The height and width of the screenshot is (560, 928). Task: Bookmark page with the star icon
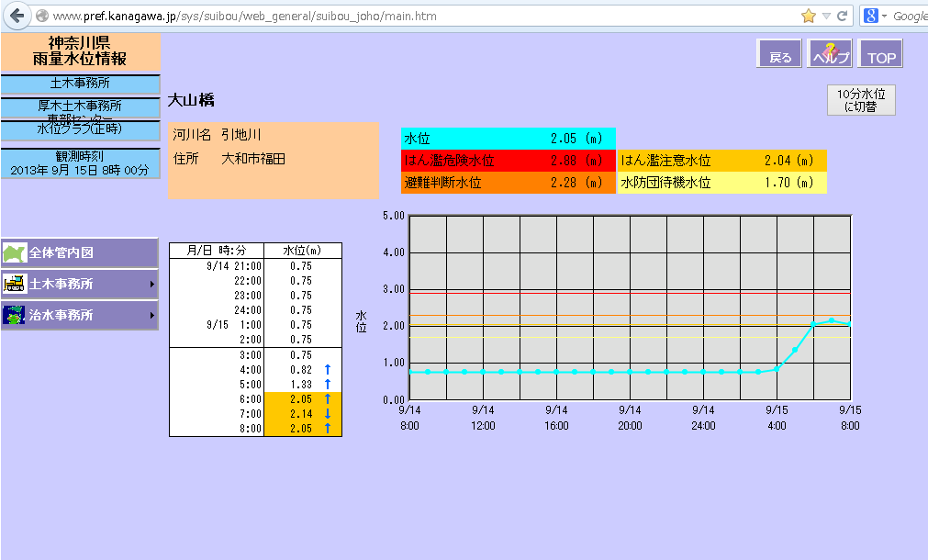808,16
